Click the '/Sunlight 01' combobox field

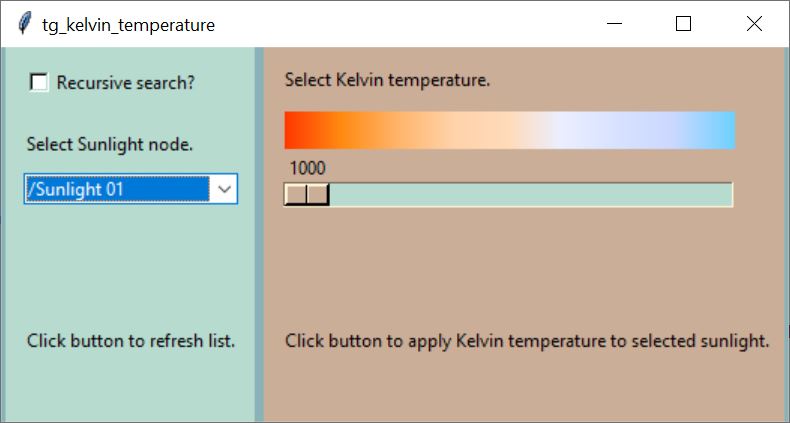[x=130, y=189]
